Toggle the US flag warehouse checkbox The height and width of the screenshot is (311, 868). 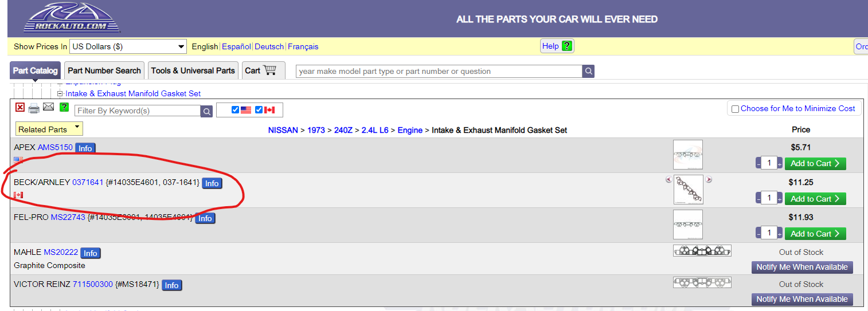(x=236, y=110)
